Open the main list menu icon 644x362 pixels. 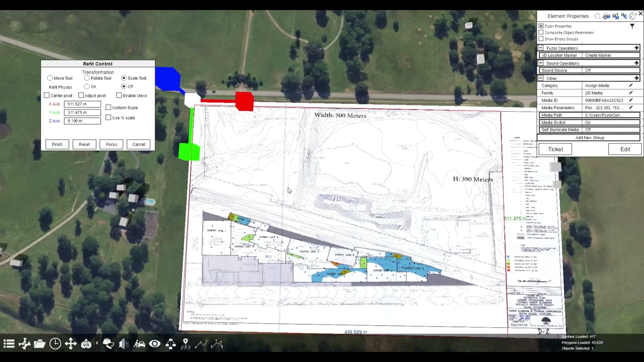tap(9, 344)
